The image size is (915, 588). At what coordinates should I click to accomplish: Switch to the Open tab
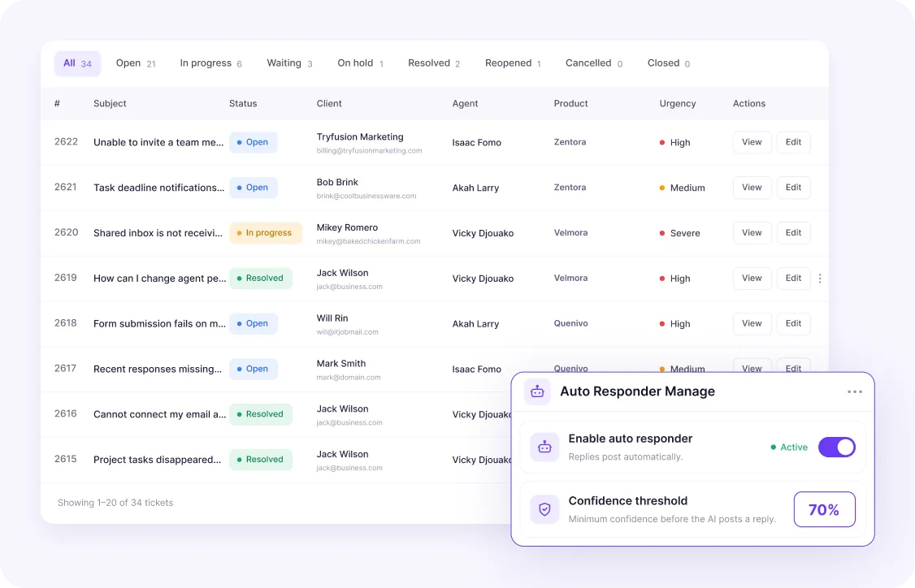[x=136, y=63]
